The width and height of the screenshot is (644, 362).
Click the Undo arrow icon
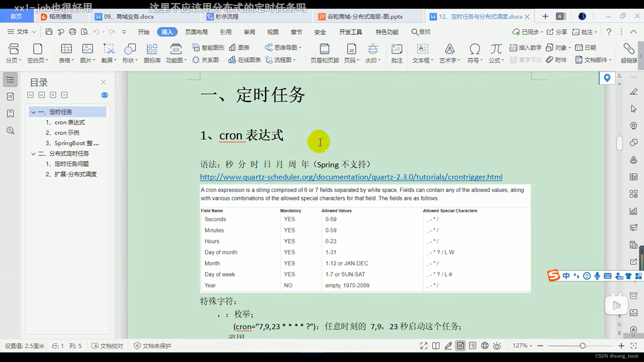96,32
